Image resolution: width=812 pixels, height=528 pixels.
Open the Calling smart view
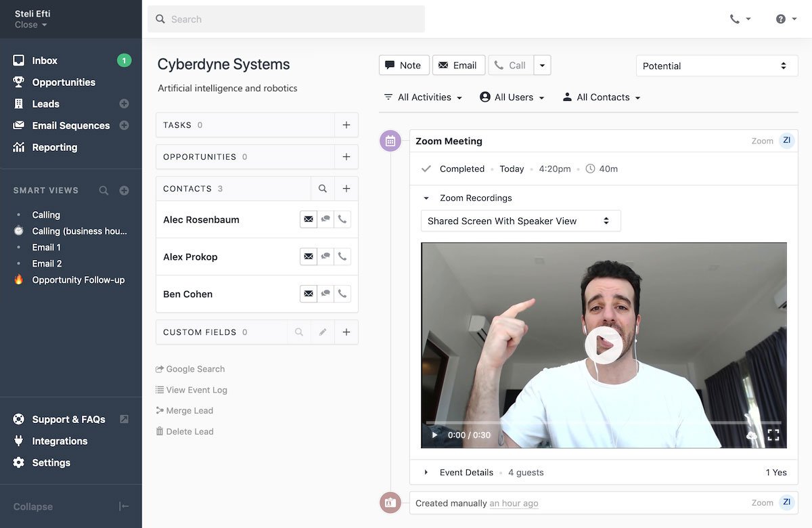pyautogui.click(x=46, y=215)
